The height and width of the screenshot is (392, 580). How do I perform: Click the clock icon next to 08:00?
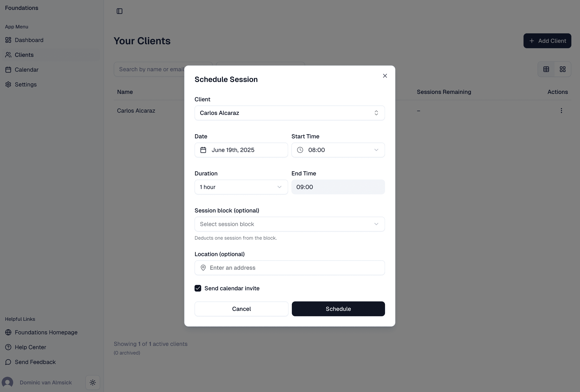click(x=300, y=150)
